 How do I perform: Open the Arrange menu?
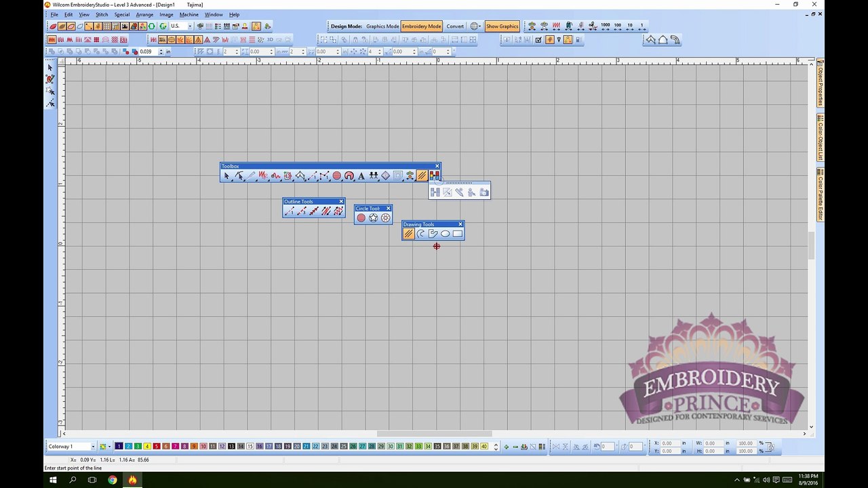coord(144,14)
